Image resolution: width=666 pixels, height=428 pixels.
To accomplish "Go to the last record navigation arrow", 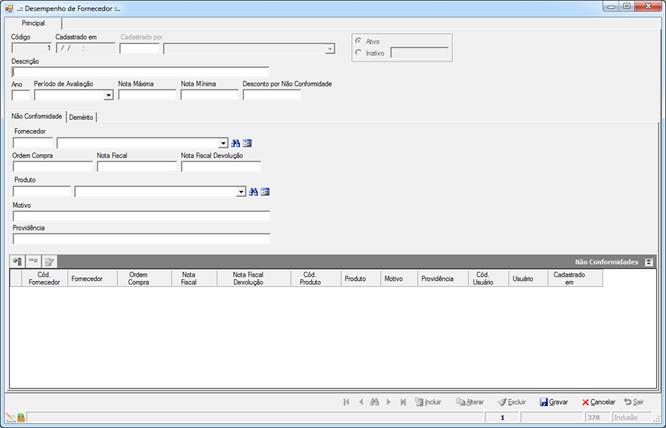I will click(x=403, y=402).
